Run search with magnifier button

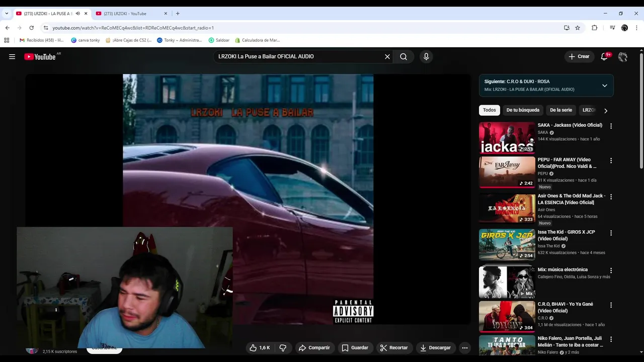(404, 57)
